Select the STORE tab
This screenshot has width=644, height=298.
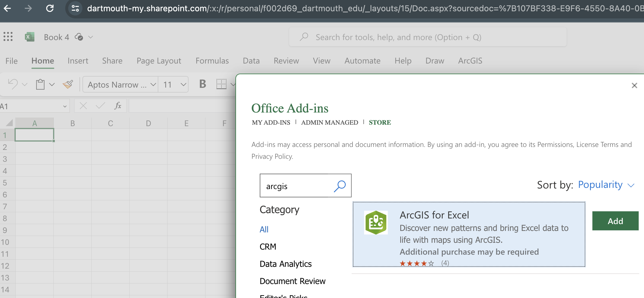click(380, 122)
